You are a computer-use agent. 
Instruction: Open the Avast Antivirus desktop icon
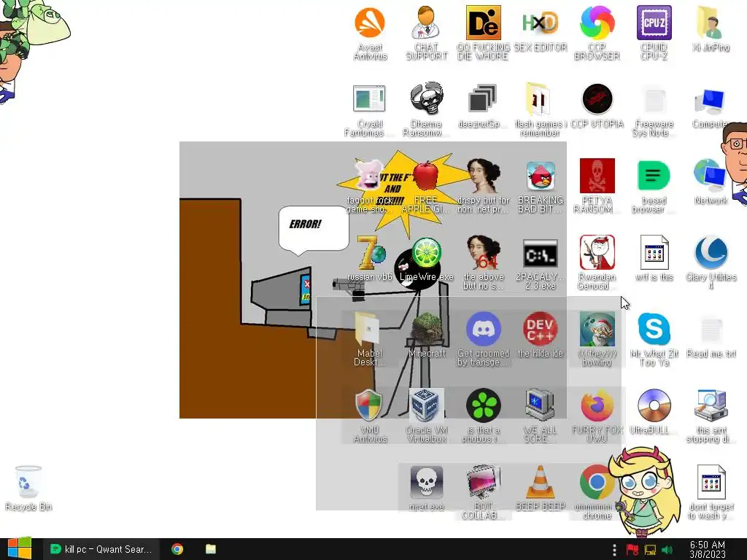[x=370, y=33]
